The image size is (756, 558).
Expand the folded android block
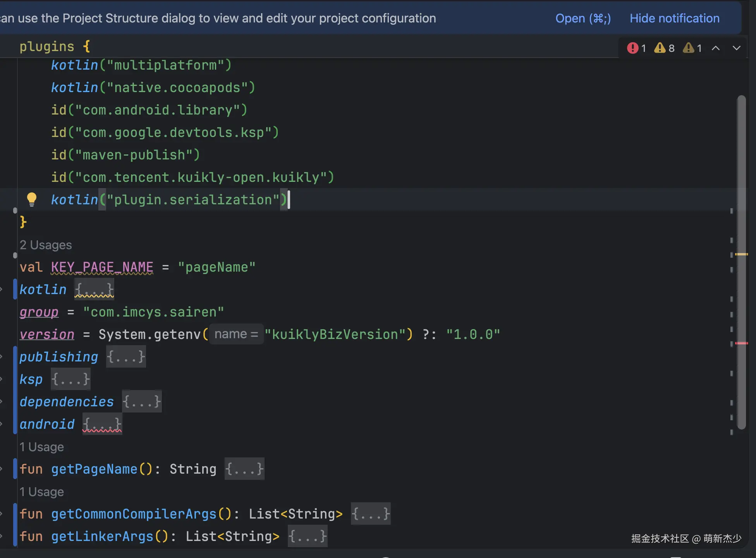coord(102,424)
